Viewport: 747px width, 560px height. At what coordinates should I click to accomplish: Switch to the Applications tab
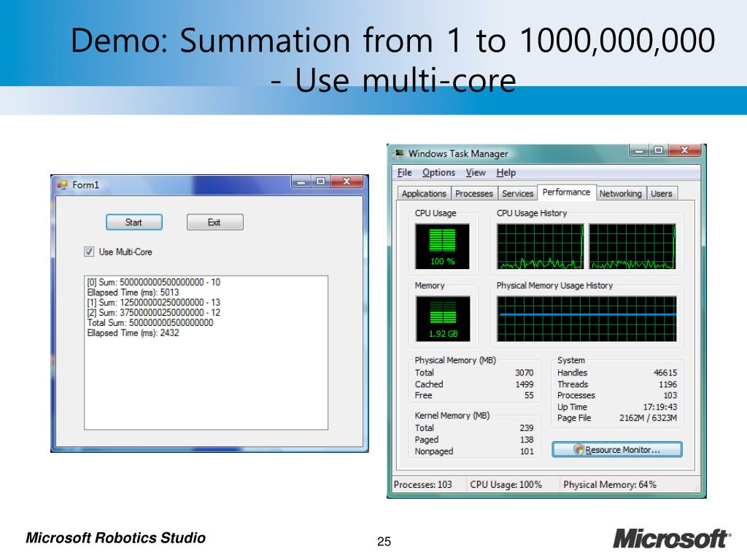(x=424, y=193)
